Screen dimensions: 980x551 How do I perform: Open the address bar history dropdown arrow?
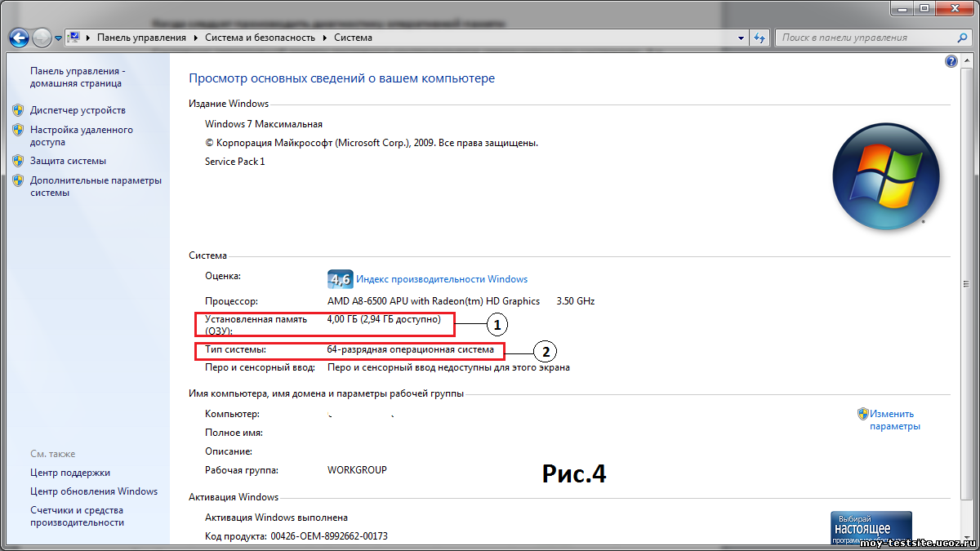tap(742, 38)
